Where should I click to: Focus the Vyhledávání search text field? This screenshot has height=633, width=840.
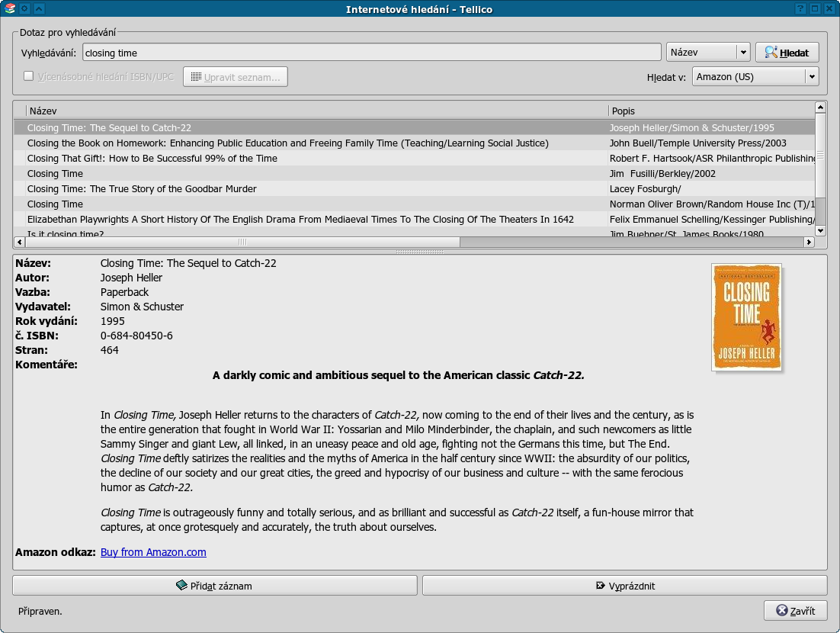pos(372,53)
